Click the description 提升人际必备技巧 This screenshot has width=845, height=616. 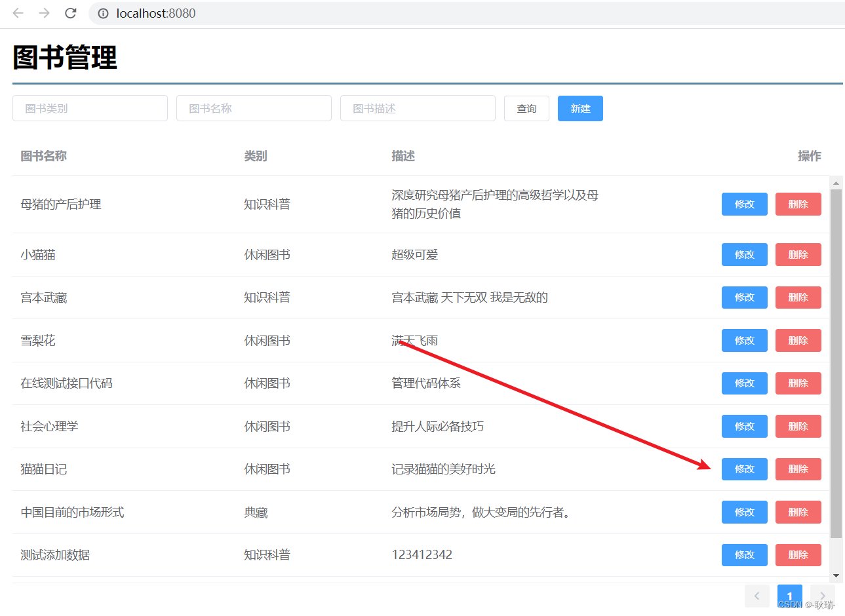437,426
